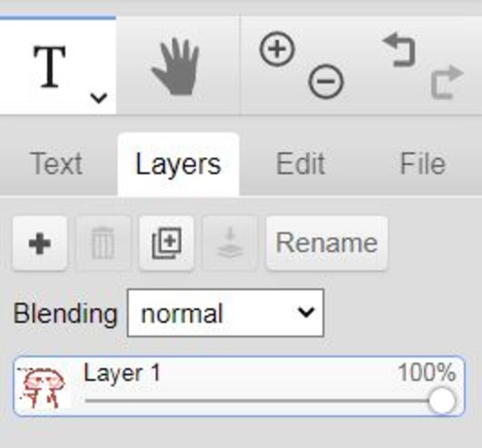Select the Layers tab
Image resolution: width=482 pixels, height=448 pixels.
coord(178,164)
